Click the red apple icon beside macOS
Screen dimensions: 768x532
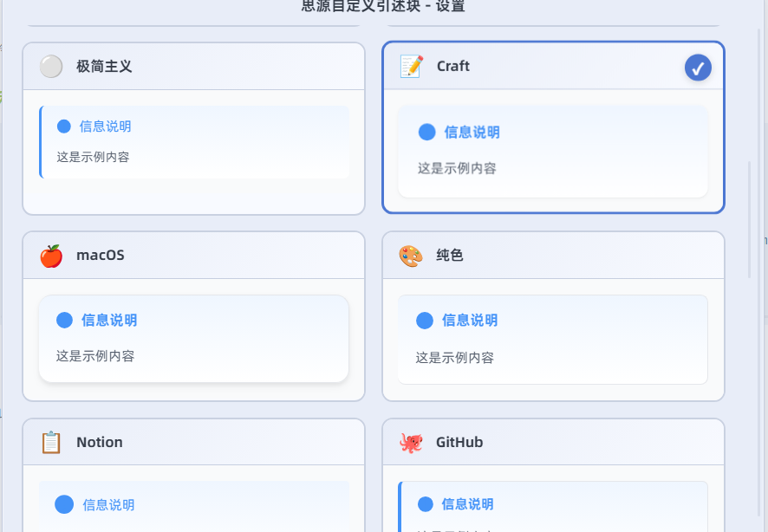click(x=51, y=256)
